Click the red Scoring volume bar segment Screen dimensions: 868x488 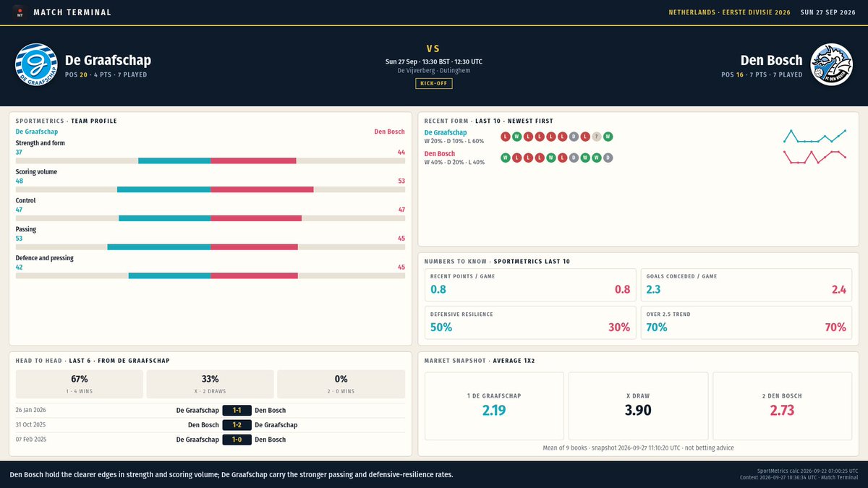click(x=262, y=189)
